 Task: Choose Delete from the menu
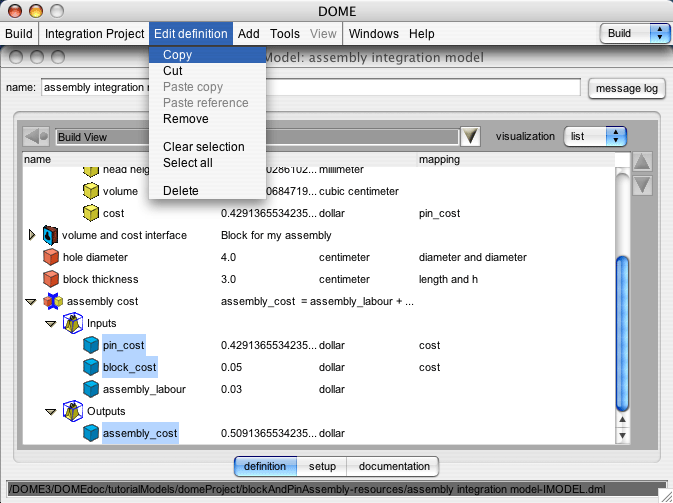click(x=207, y=191)
